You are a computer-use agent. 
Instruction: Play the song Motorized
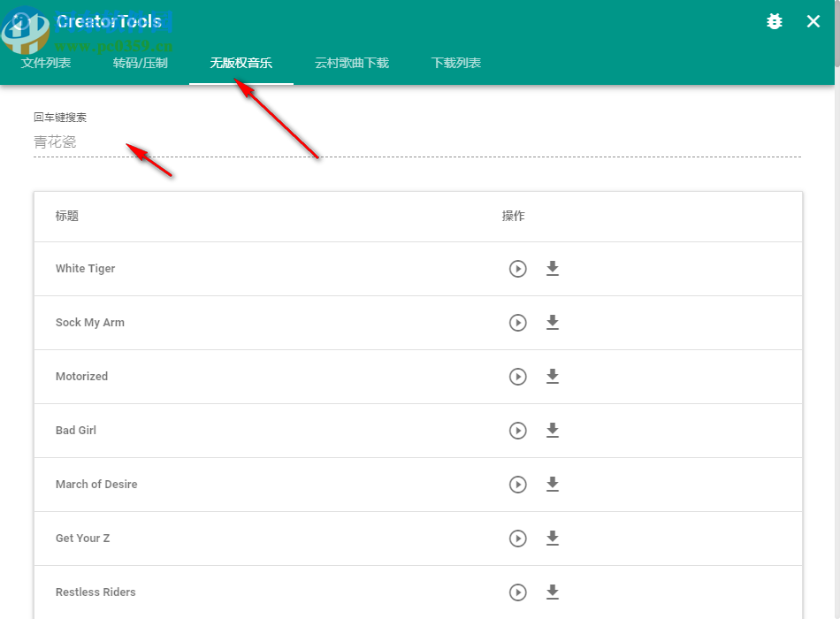coord(518,377)
